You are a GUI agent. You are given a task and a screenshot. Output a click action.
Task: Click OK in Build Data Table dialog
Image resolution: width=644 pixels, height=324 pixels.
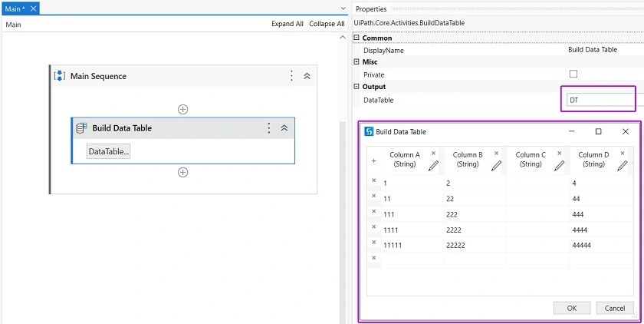click(x=572, y=308)
